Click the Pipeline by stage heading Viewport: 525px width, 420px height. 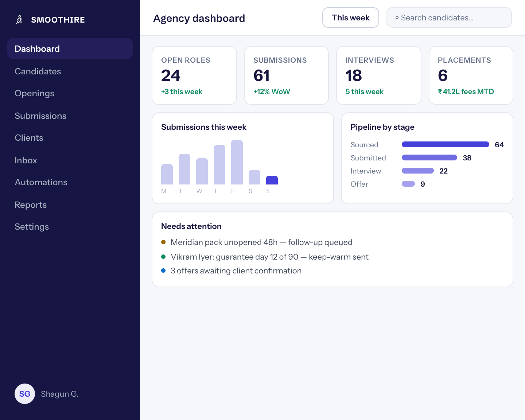(382, 127)
